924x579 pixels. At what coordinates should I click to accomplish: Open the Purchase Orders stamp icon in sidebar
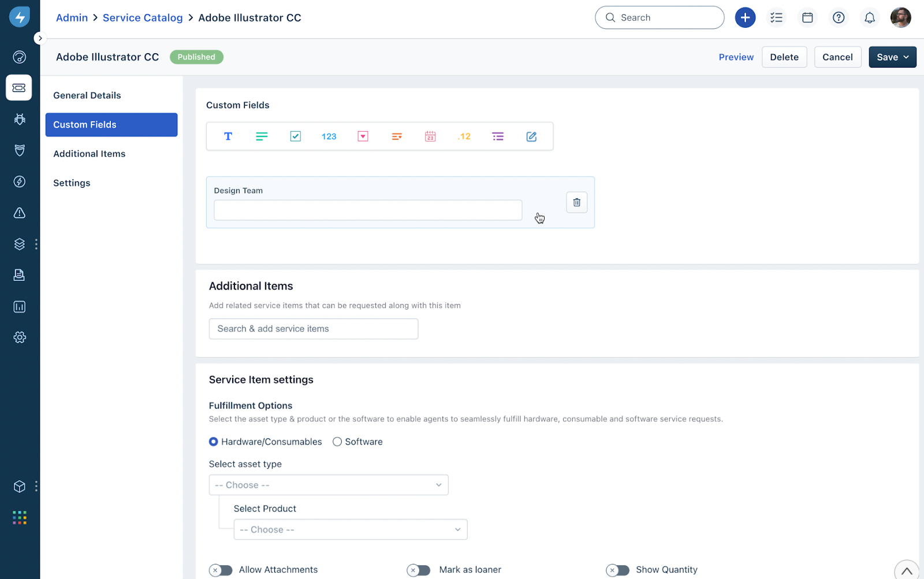click(19, 275)
